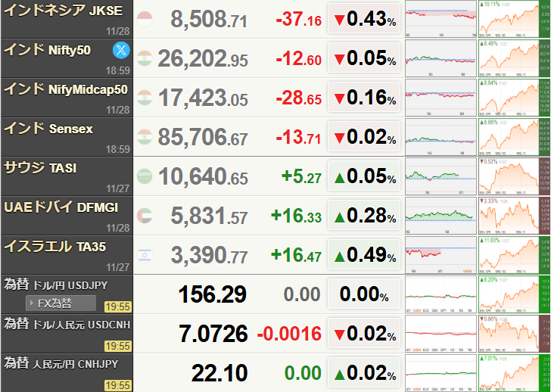Open the サウジ TASI index link
Viewport: 551px width, 392px height.
40,168
